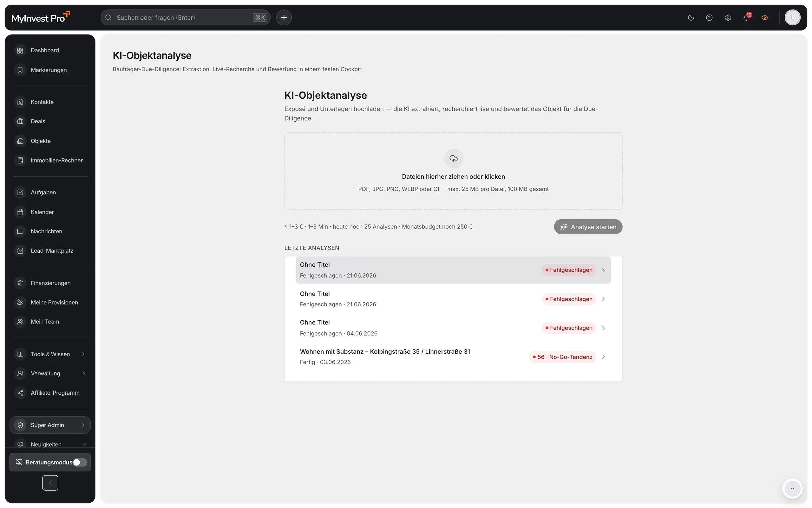
Task: Click the Objekte building icon
Action: click(20, 141)
